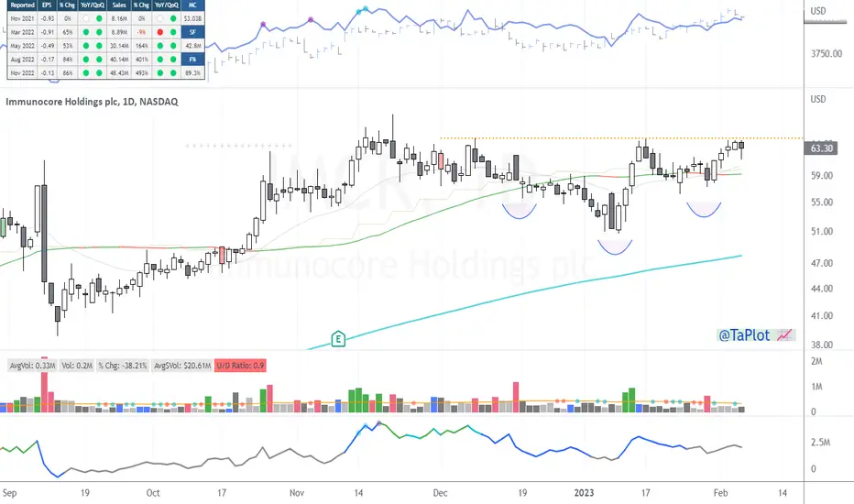Screen dimensions: 854x504
Task: Click the 493% sales change value
Action: tap(142, 73)
